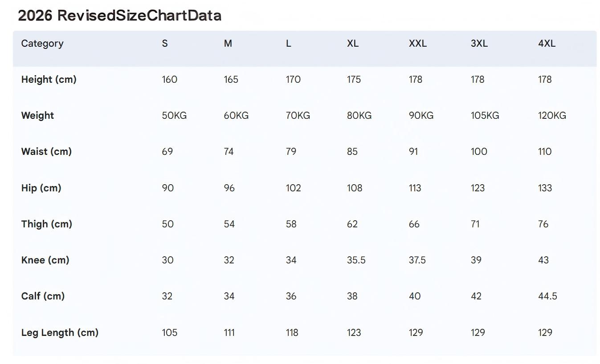Select the 35.5 knee measurement cell
Image resolution: width=600 pixels, height=364 pixels.
coord(356,260)
